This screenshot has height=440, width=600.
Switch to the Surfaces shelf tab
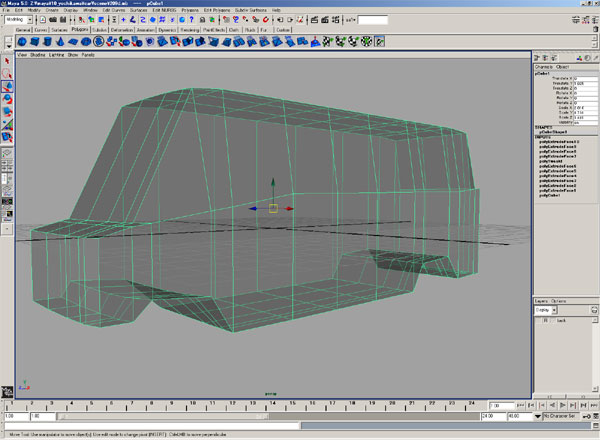point(59,29)
